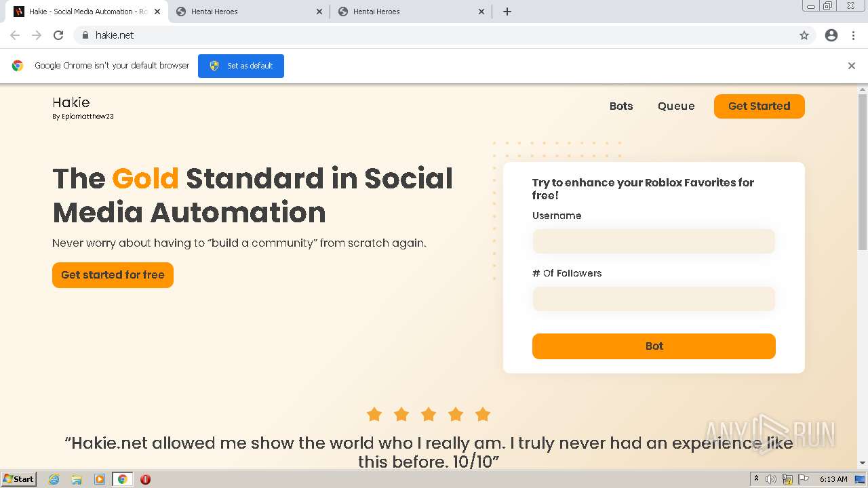The image size is (868, 488).
Task: Close the Hakie - Social Media Automation tab
Action: (x=157, y=12)
